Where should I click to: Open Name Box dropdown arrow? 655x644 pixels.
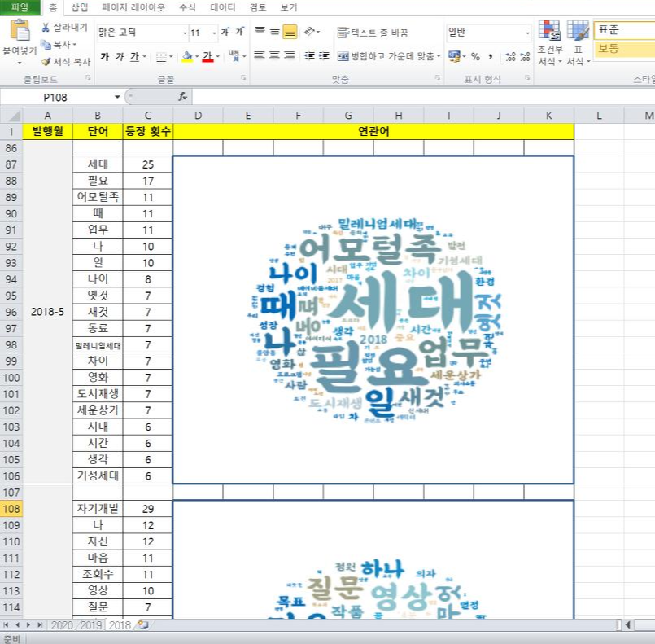point(117,98)
